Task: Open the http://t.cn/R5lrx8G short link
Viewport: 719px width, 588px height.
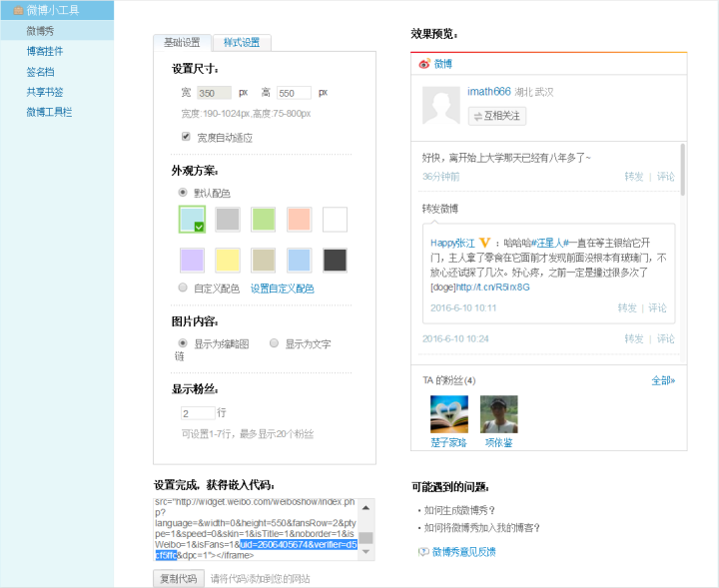Action: click(493, 287)
